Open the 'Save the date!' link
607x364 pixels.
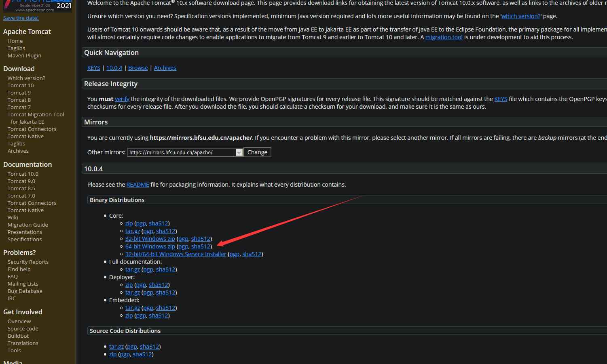click(21, 18)
